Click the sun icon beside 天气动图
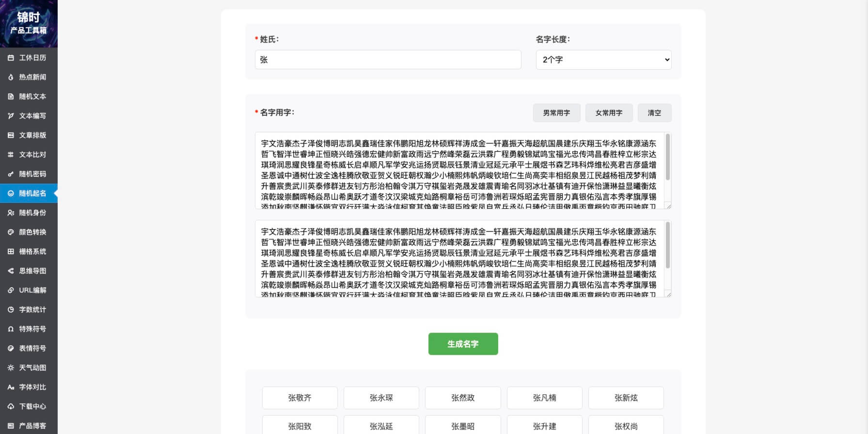Screen dimensions: 868x434 click(x=11, y=368)
